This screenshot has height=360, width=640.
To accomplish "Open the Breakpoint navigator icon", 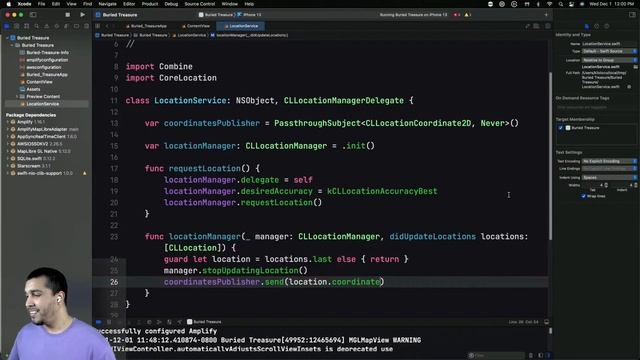I will pyautogui.click(x=77, y=26).
